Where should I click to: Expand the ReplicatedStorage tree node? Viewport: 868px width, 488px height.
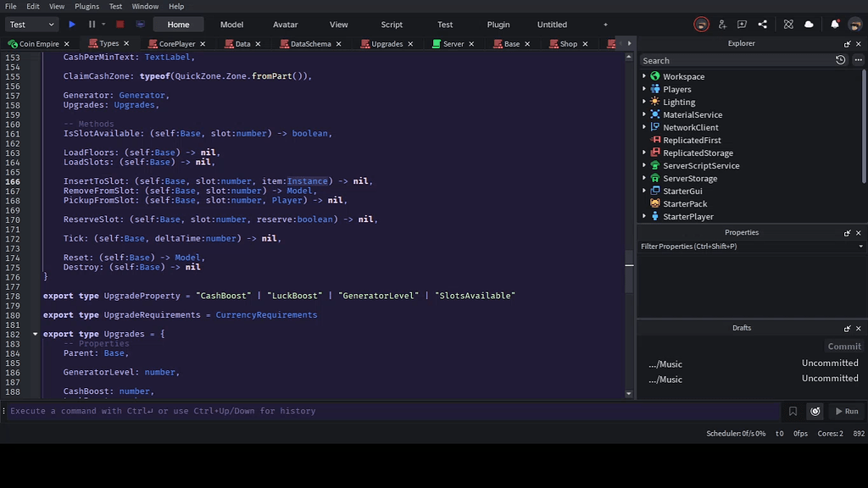coord(644,152)
